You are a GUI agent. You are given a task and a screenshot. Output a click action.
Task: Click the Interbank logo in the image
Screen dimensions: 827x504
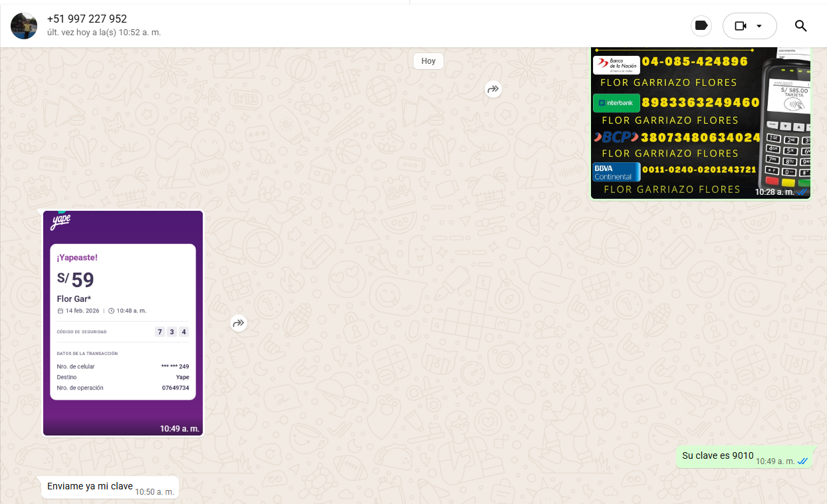pyautogui.click(x=616, y=102)
